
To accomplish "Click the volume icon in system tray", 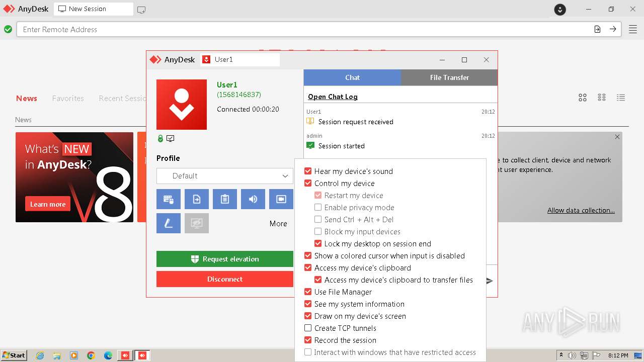I will [572, 355].
